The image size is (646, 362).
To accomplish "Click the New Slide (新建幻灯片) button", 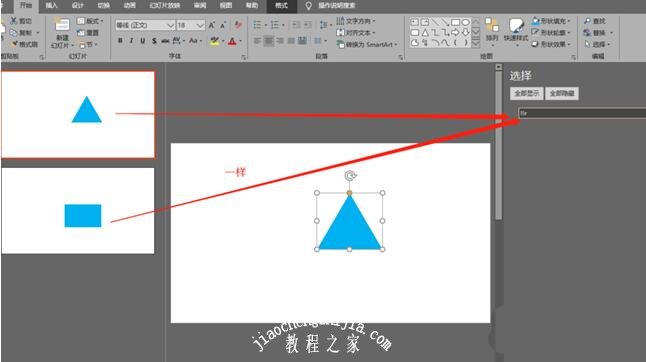I will [x=62, y=33].
